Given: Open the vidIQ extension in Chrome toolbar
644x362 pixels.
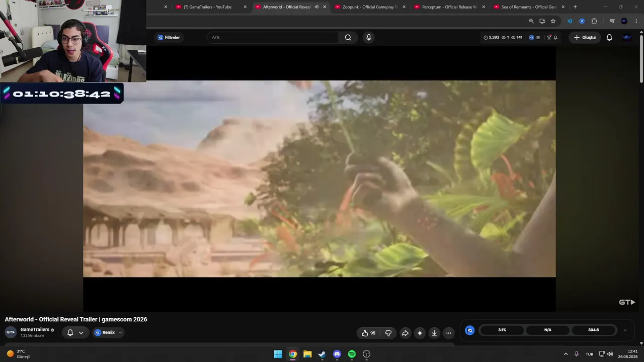Looking at the screenshot, I should [x=582, y=21].
